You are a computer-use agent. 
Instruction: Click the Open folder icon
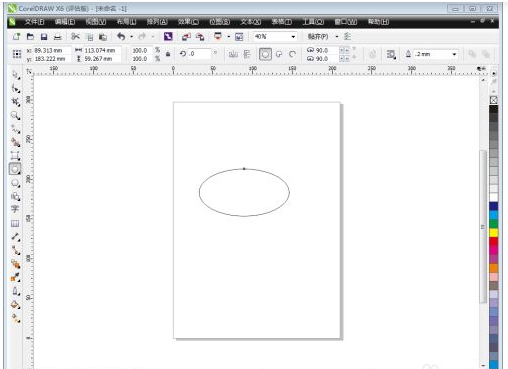coord(30,37)
